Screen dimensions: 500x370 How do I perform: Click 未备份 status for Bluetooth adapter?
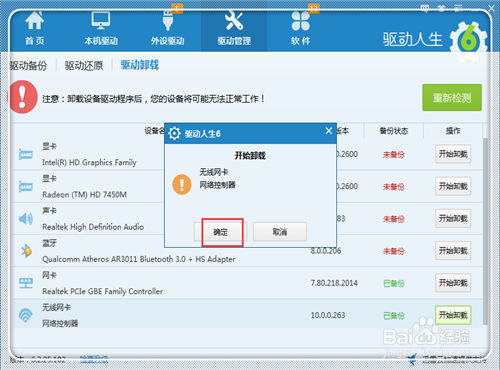pos(393,251)
